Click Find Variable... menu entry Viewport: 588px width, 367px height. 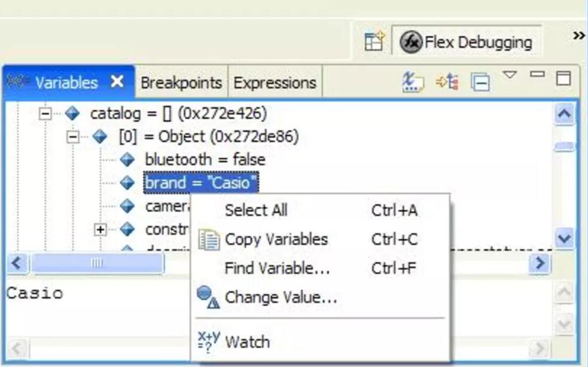tap(277, 268)
